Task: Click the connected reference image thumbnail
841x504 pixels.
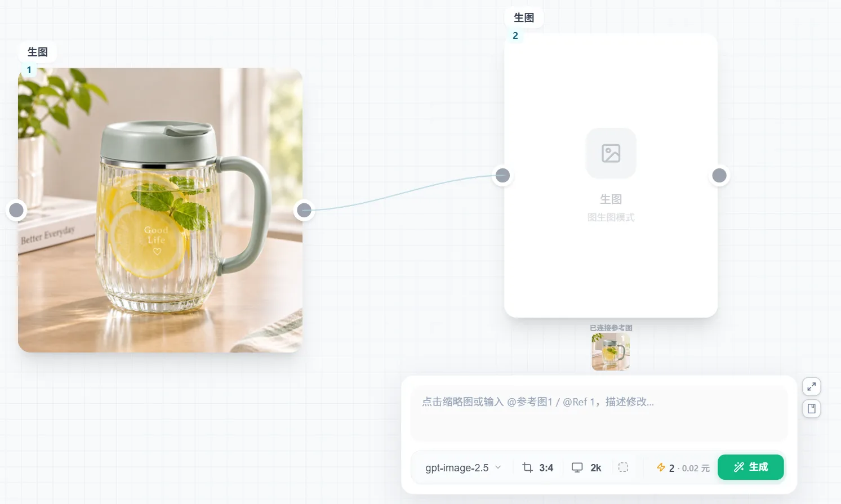Action: point(611,352)
